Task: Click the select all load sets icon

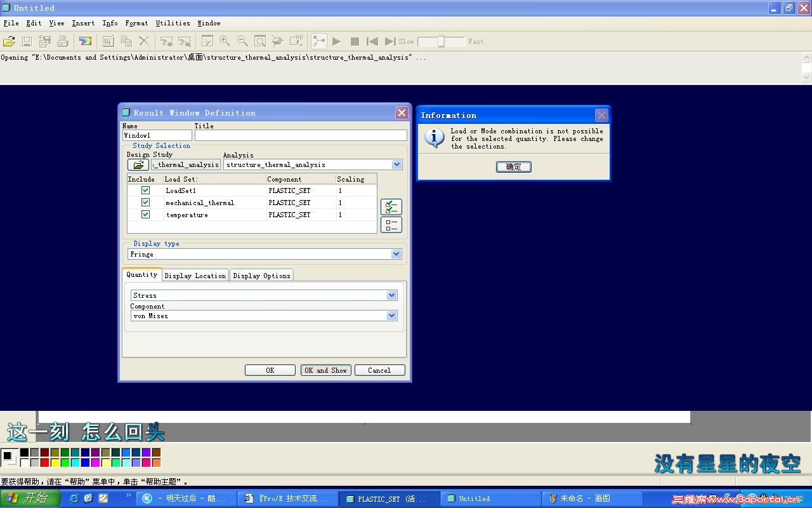Action: [391, 207]
